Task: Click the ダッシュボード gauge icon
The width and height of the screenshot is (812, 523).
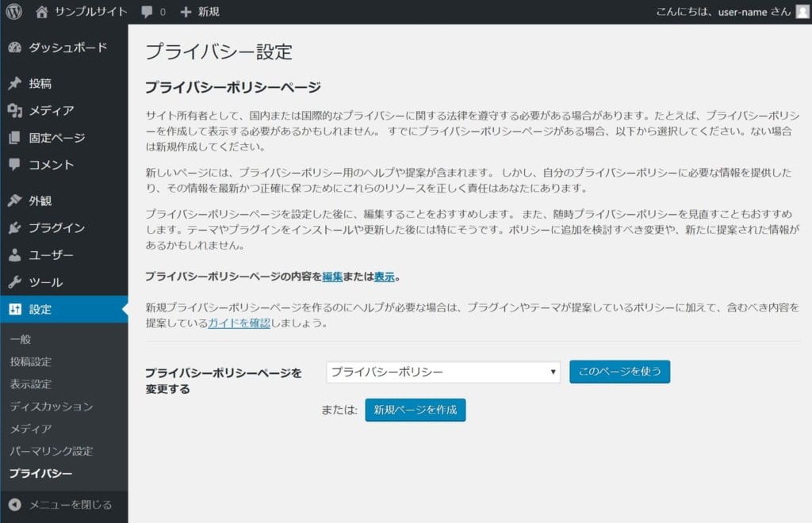Action: click(14, 48)
